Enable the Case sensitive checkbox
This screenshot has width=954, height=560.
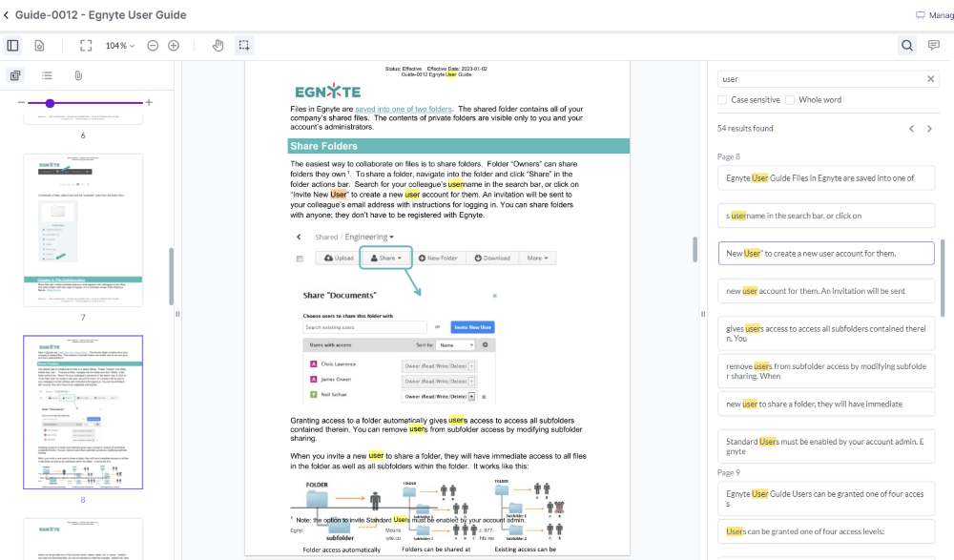(x=722, y=100)
